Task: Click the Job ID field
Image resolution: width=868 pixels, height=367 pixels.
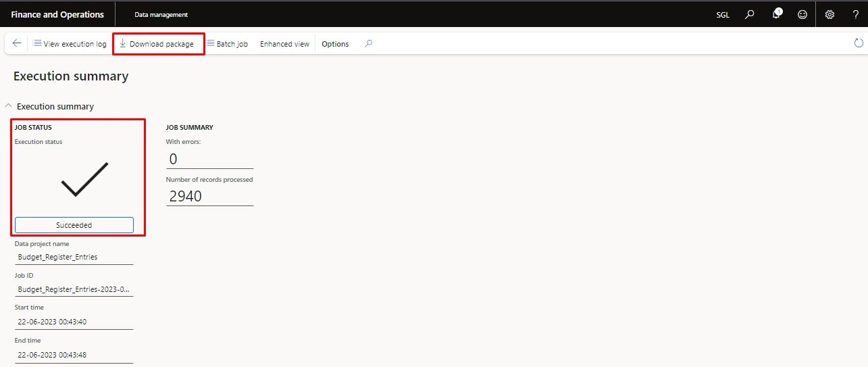Action: 74,289
